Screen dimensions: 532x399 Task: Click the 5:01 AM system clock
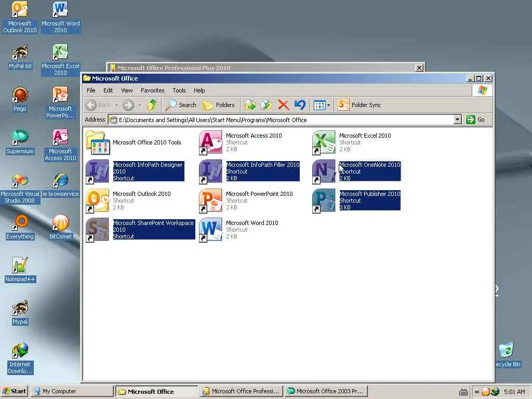pos(514,392)
